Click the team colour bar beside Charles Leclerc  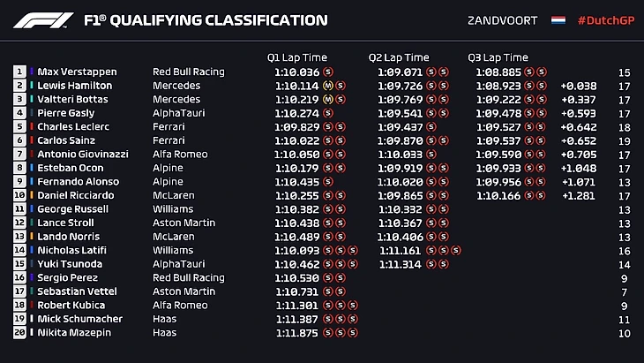[x=33, y=127]
